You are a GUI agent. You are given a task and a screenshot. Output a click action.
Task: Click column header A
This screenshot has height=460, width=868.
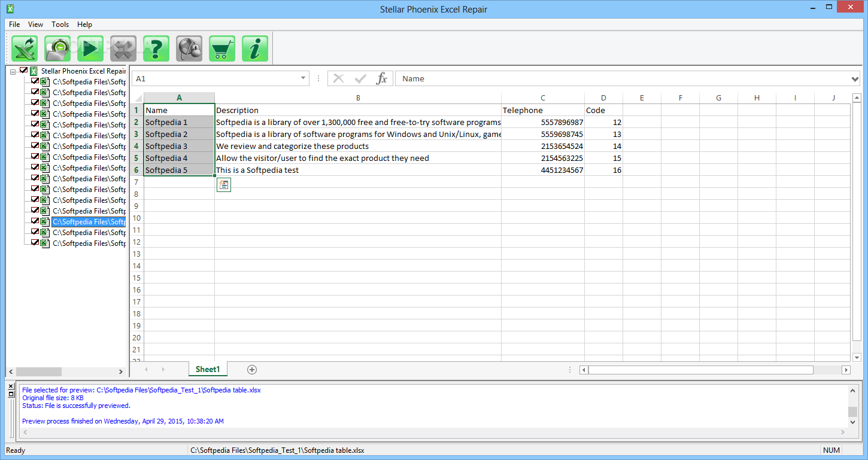(x=179, y=98)
